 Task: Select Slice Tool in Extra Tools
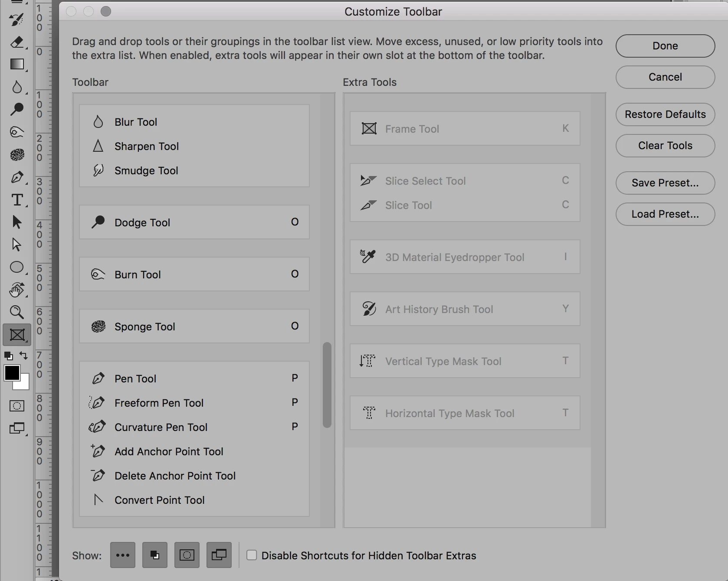point(465,205)
